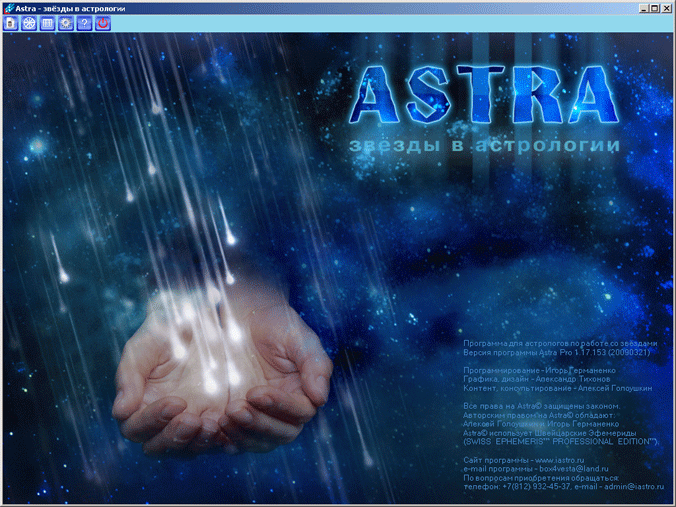Image resolution: width=676 pixels, height=507 pixels.
Task: Click the subtitle "звёзды в астрологии" under logo
Action: [x=485, y=147]
